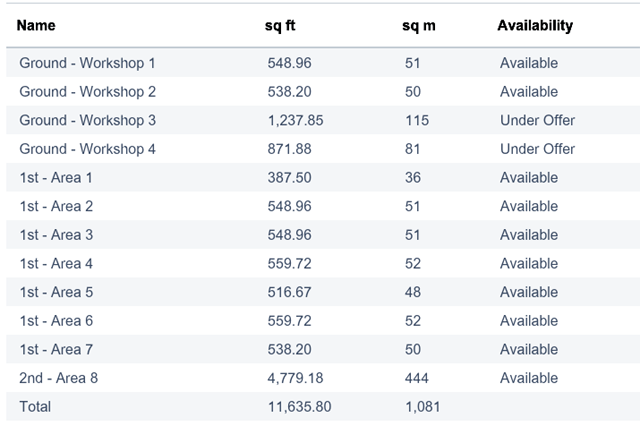Select the 1st - Area 4 name

point(56,264)
